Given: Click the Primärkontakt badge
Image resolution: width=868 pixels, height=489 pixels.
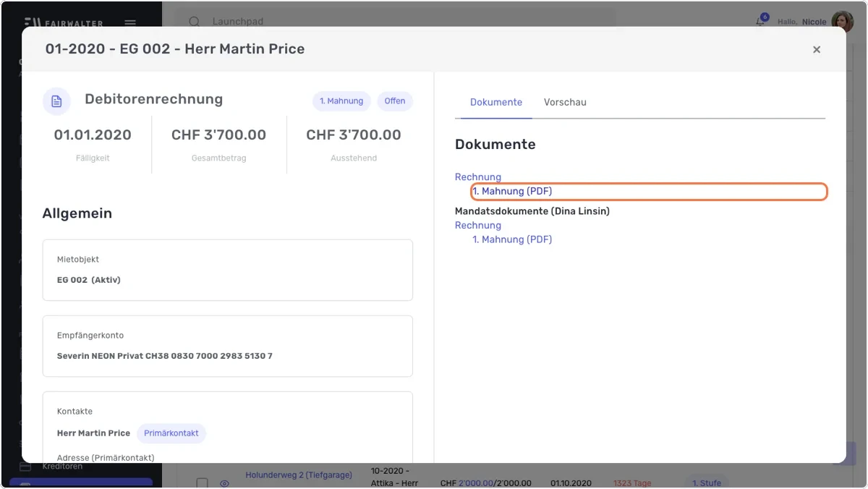Looking at the screenshot, I should pyautogui.click(x=171, y=433).
